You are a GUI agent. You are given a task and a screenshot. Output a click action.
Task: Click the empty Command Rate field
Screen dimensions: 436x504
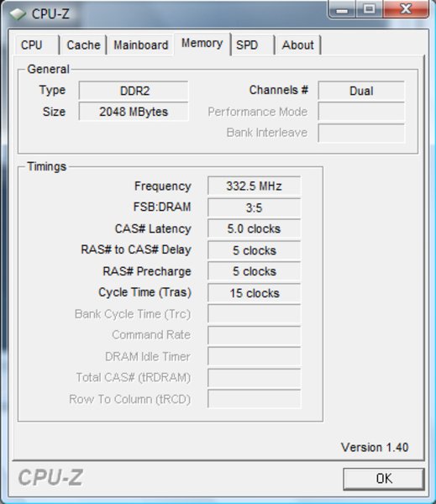click(254, 335)
